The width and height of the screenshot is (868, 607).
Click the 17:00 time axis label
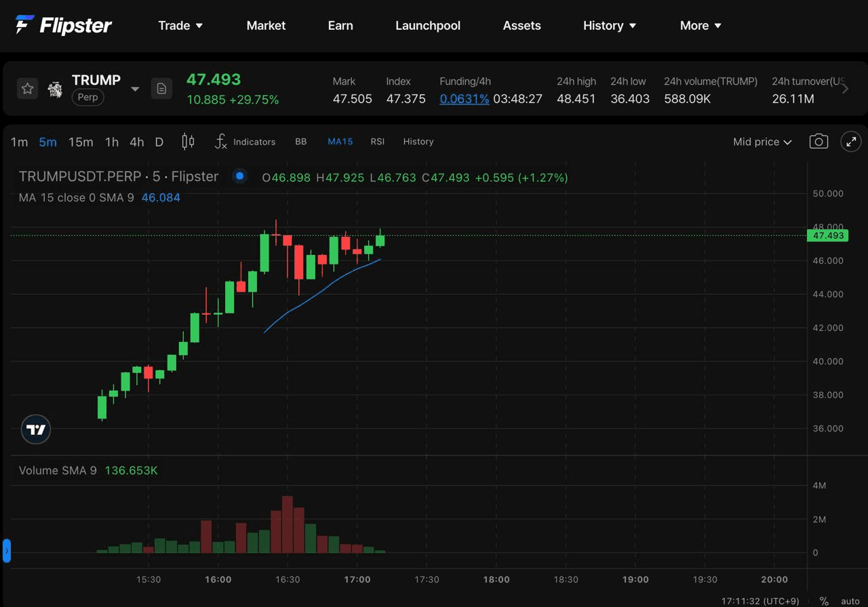click(x=357, y=579)
